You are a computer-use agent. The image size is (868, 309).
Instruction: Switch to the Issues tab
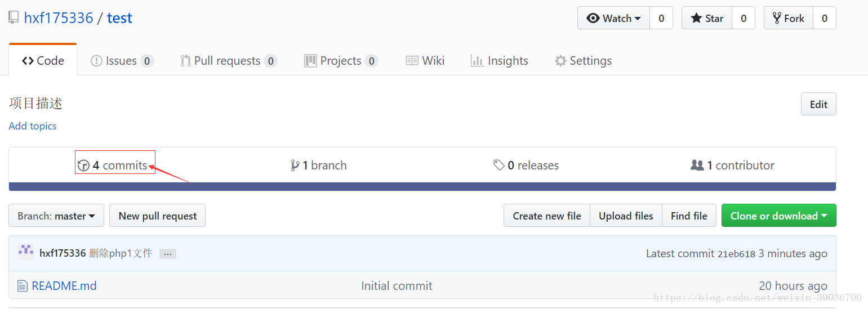click(122, 60)
